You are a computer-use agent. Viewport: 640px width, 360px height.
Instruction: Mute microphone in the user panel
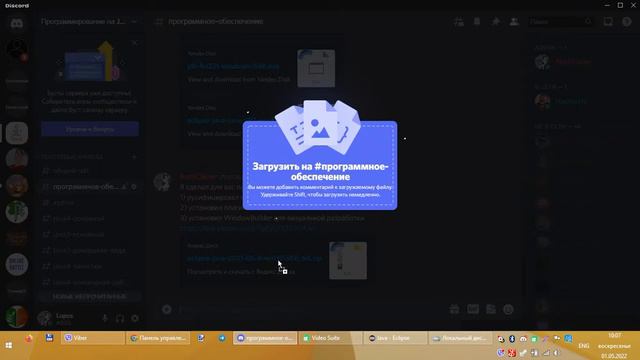click(105, 318)
